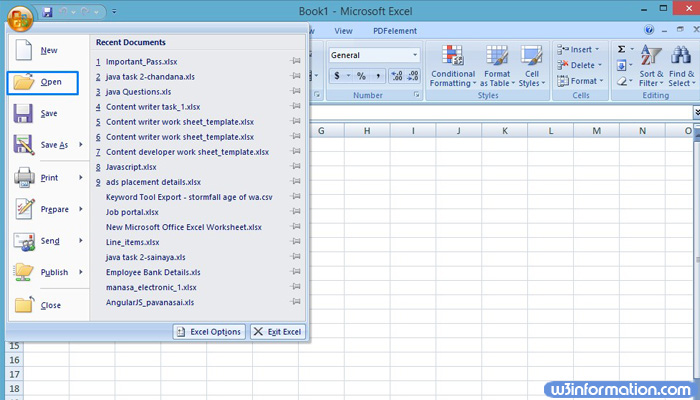Viewport: 700px width, 400px height.
Task: Apply Percent Style formatting
Action: 361,76
